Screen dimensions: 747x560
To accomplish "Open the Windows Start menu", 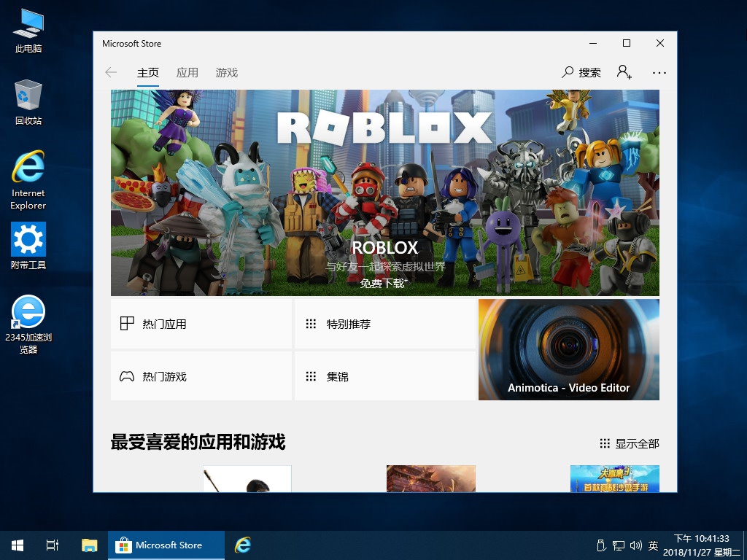I will point(18,545).
